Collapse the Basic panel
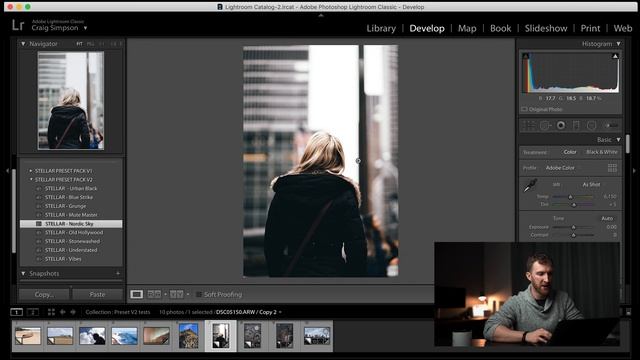 [x=618, y=140]
